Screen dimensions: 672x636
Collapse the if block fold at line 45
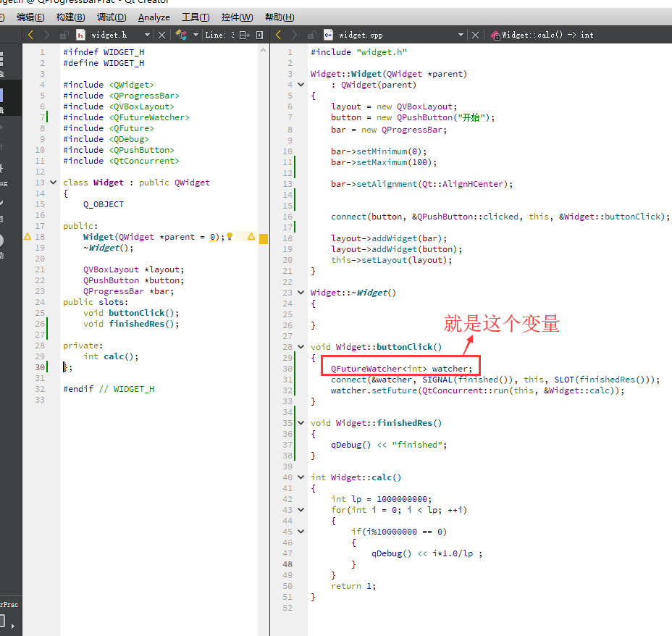(x=301, y=532)
